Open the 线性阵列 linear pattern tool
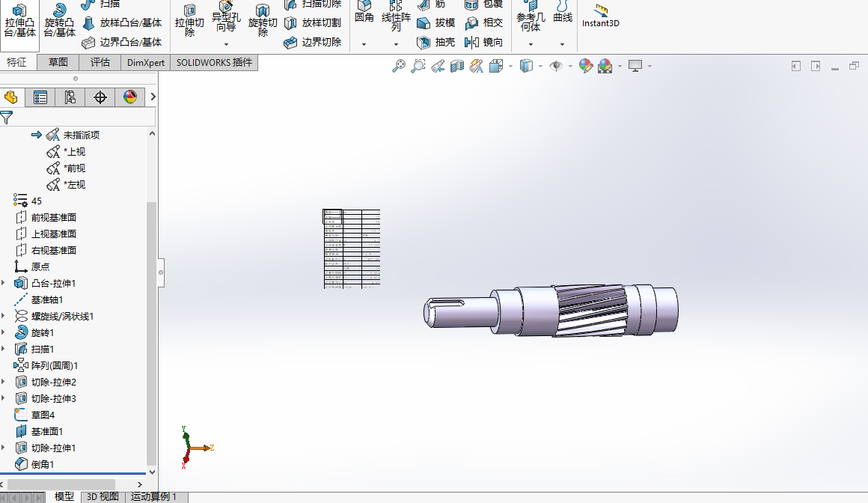Viewport: 868px width, 503px height. pyautogui.click(x=396, y=16)
